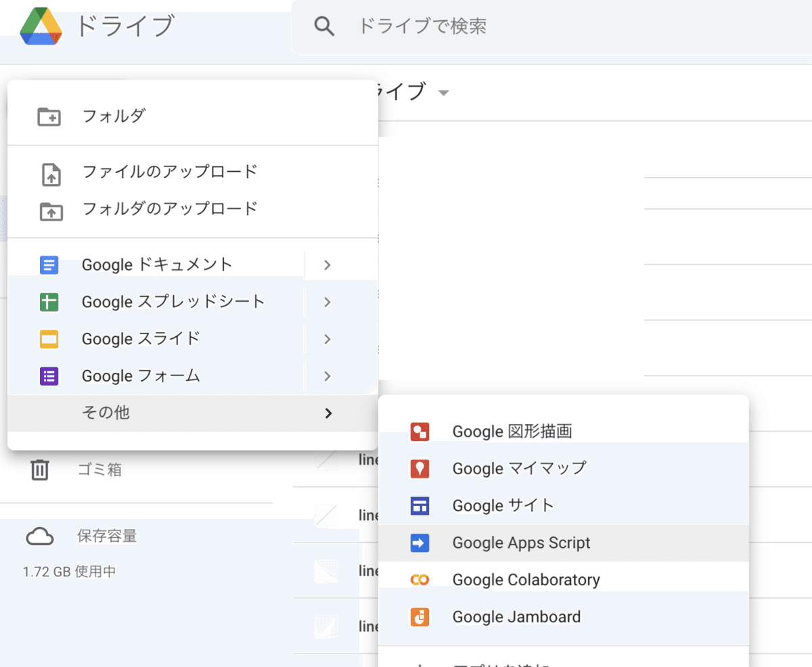Image resolution: width=812 pixels, height=667 pixels.
Task: Expand the Google フォーム submenu arrow
Action: [328, 376]
